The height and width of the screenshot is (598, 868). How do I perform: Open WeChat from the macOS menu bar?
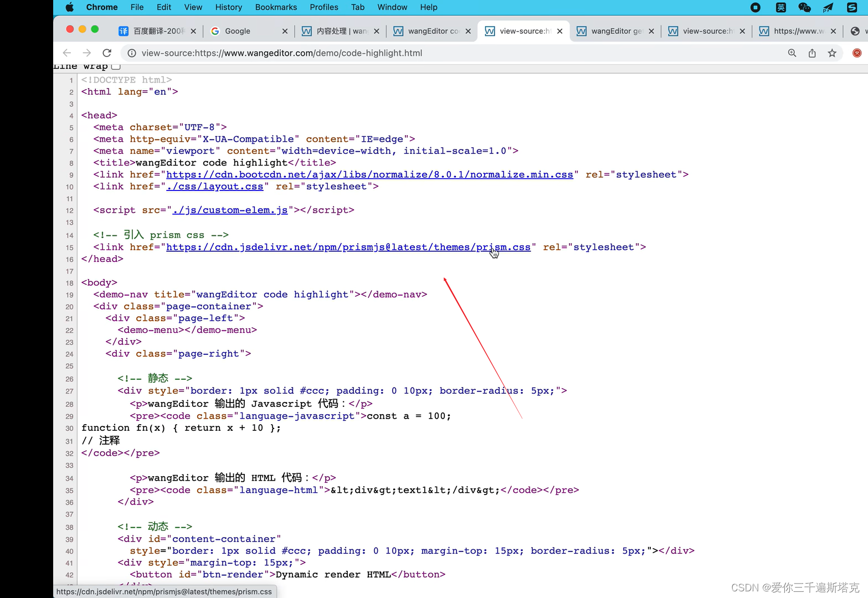(804, 7)
